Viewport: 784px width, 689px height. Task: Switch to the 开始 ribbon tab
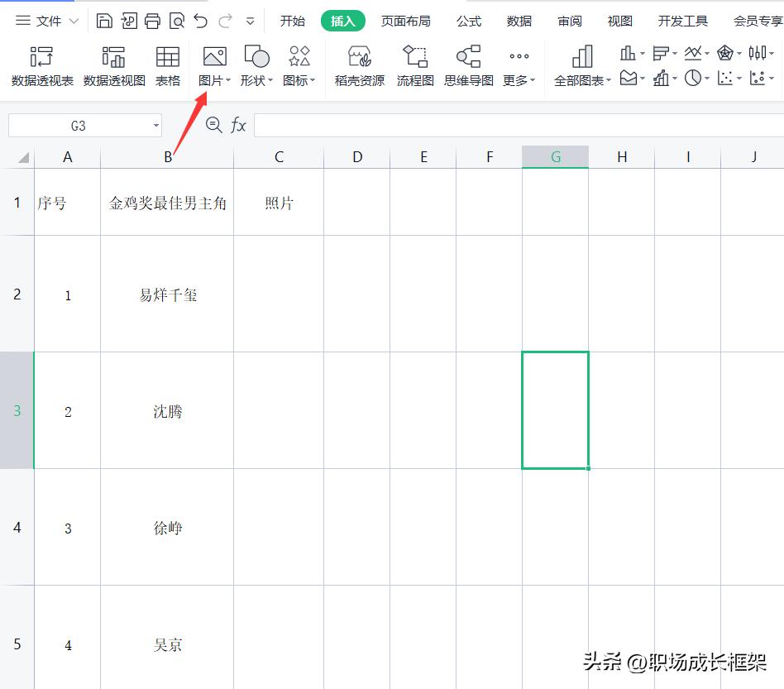pos(292,21)
